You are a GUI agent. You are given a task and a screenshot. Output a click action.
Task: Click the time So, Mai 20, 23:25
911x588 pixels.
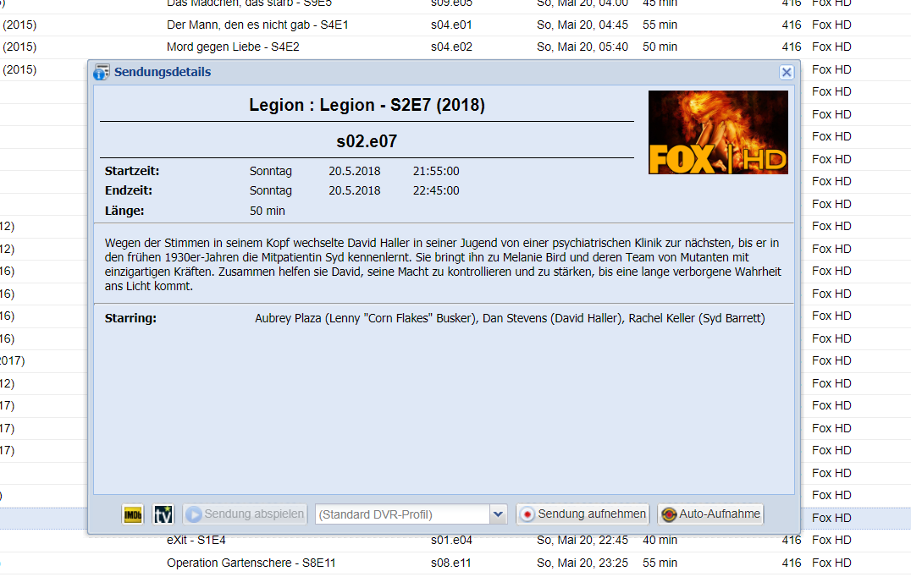pos(582,563)
